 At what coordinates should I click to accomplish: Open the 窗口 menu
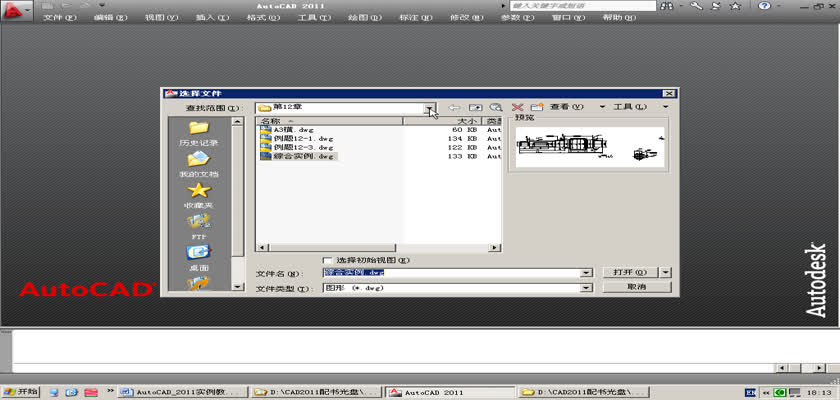click(x=568, y=17)
